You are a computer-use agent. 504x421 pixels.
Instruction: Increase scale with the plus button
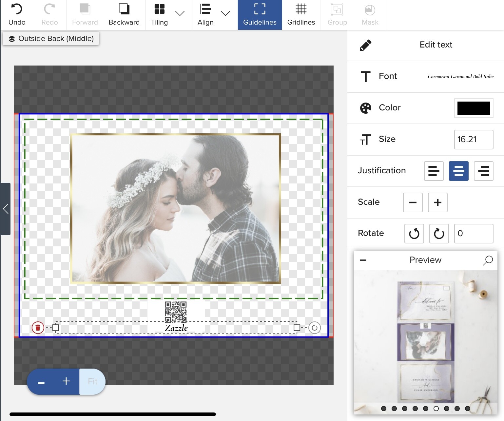437,202
